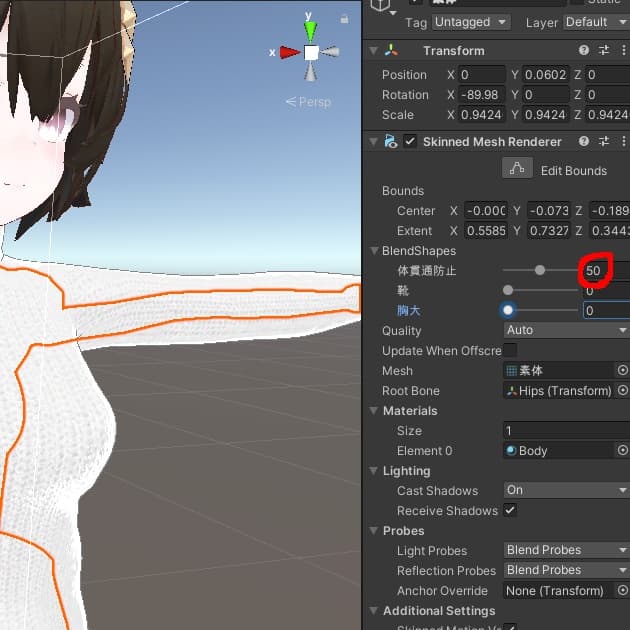Click the Mesh field 素体
The height and width of the screenshot is (630, 630).
pos(558,370)
